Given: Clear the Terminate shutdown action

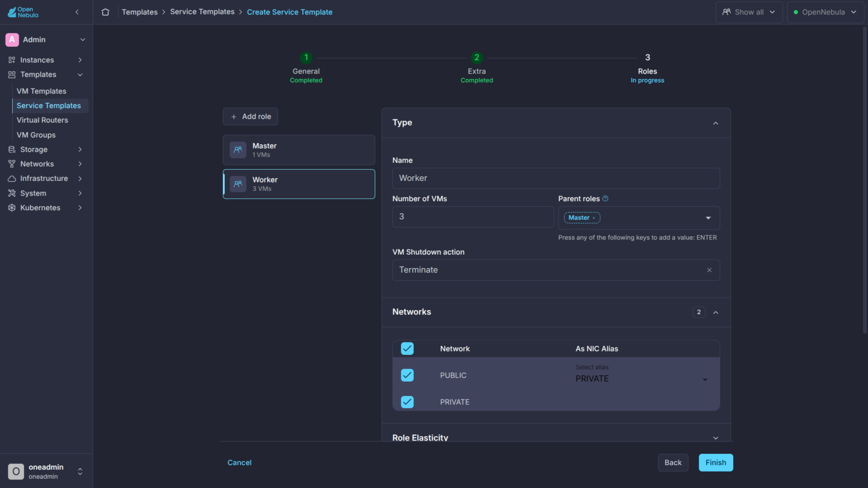Looking at the screenshot, I should click(709, 270).
